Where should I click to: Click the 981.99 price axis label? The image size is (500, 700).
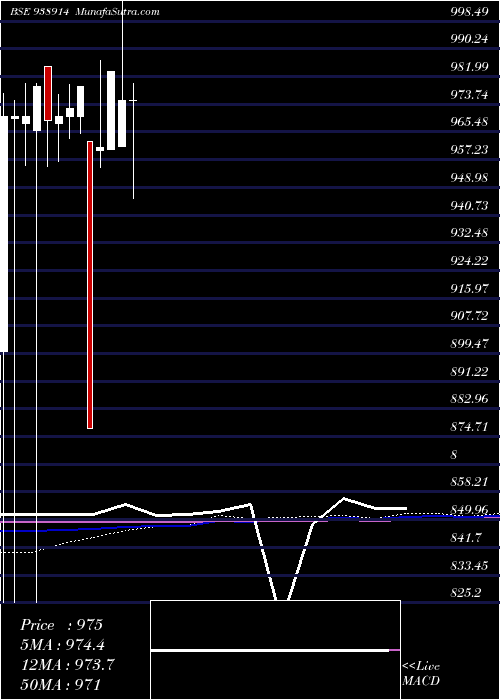(469, 67)
